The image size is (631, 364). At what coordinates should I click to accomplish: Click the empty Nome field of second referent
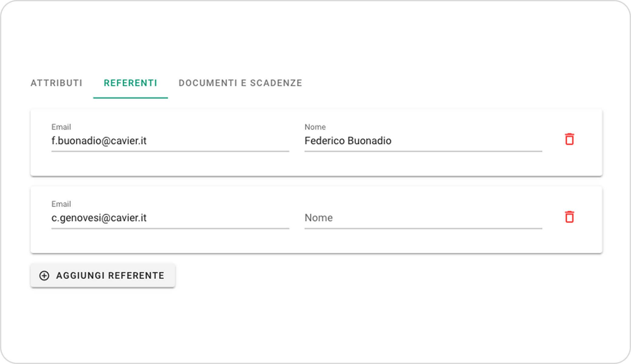tap(423, 218)
